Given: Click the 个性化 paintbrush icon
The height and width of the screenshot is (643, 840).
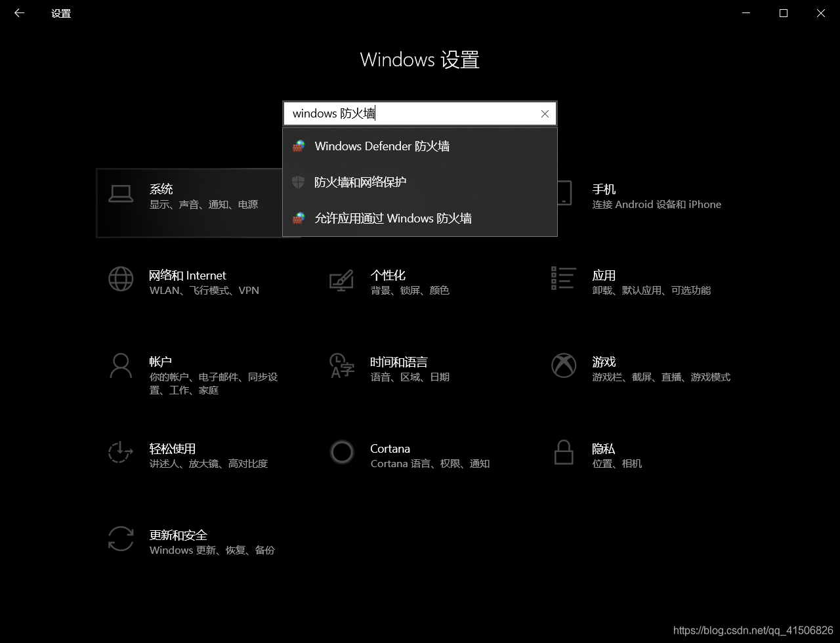Looking at the screenshot, I should 341,280.
